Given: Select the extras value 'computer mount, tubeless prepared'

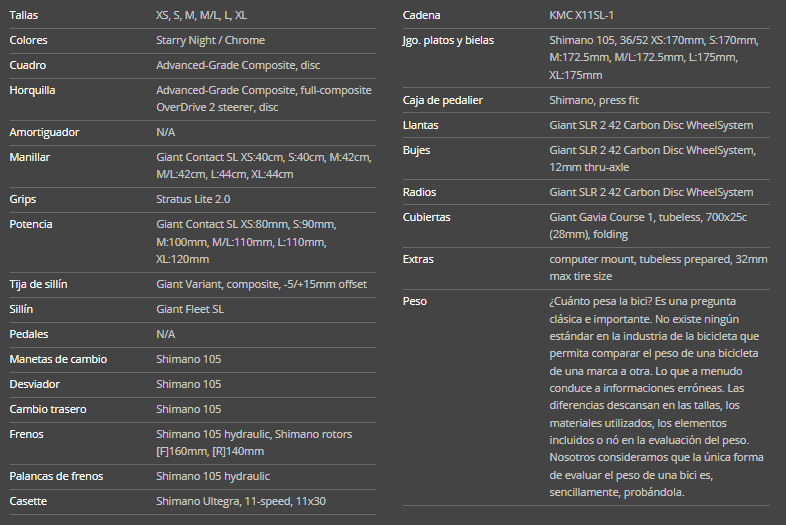Looking at the screenshot, I should click(658, 268).
